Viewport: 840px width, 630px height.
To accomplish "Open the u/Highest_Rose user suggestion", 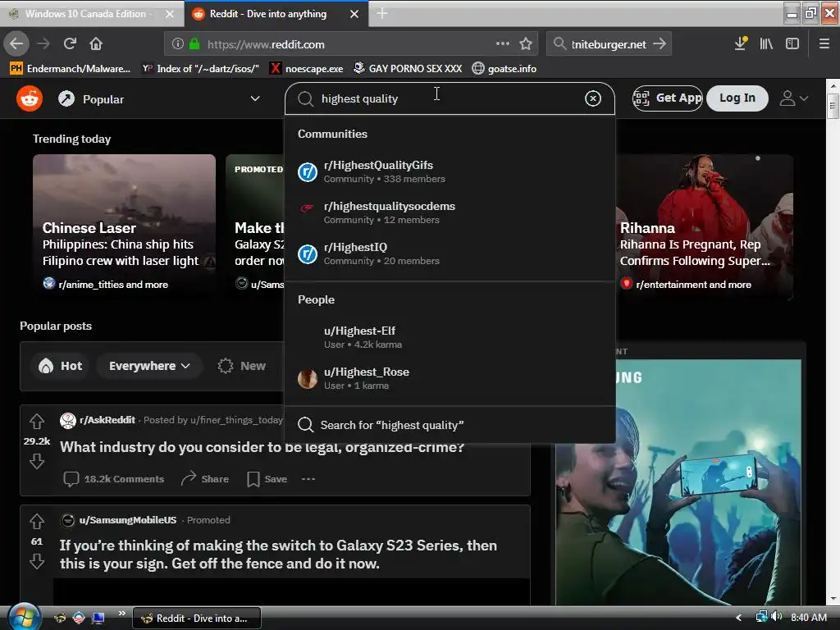I will tap(450, 379).
